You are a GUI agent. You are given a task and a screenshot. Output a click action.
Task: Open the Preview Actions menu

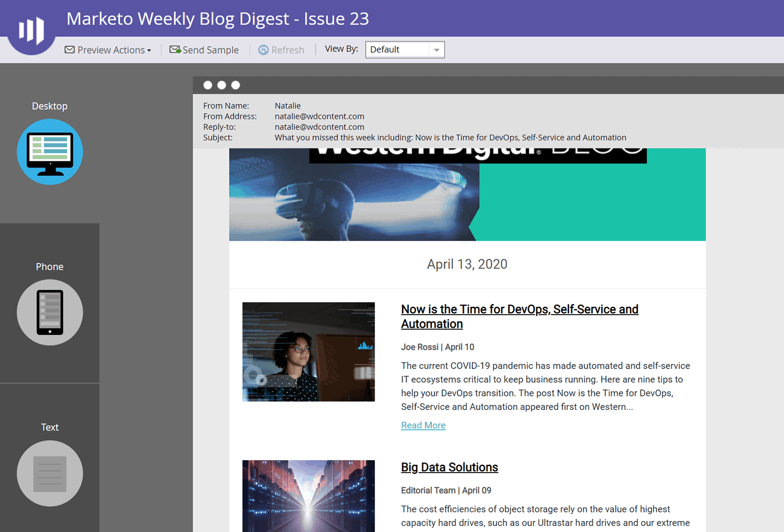[108, 50]
